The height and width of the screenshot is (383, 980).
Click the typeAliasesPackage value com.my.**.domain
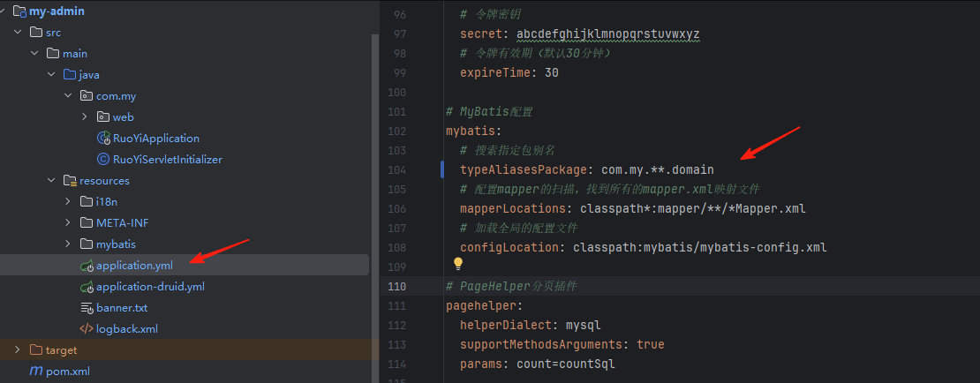click(657, 169)
